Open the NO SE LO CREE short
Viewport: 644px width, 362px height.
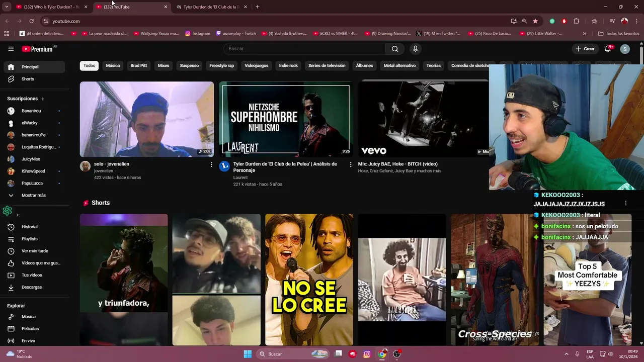(309, 280)
